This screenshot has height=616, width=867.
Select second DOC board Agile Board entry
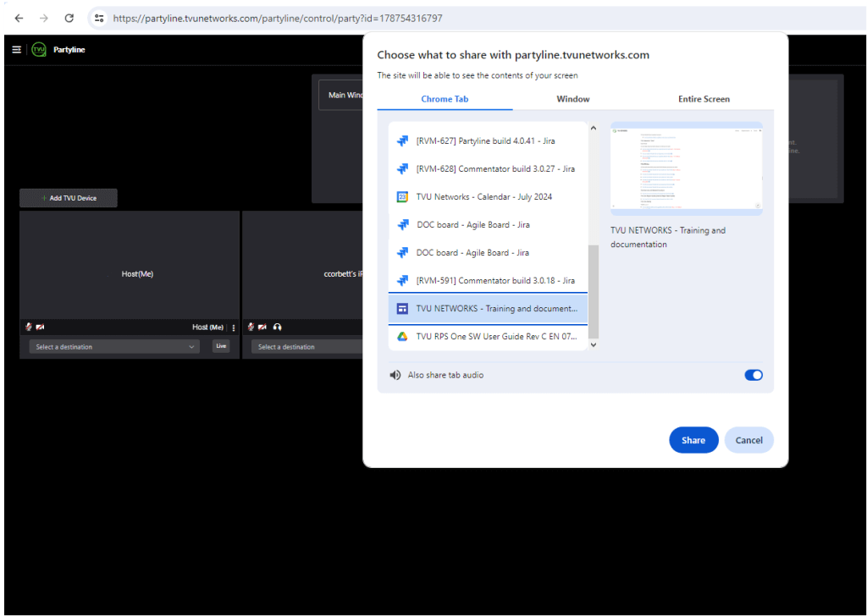click(488, 252)
